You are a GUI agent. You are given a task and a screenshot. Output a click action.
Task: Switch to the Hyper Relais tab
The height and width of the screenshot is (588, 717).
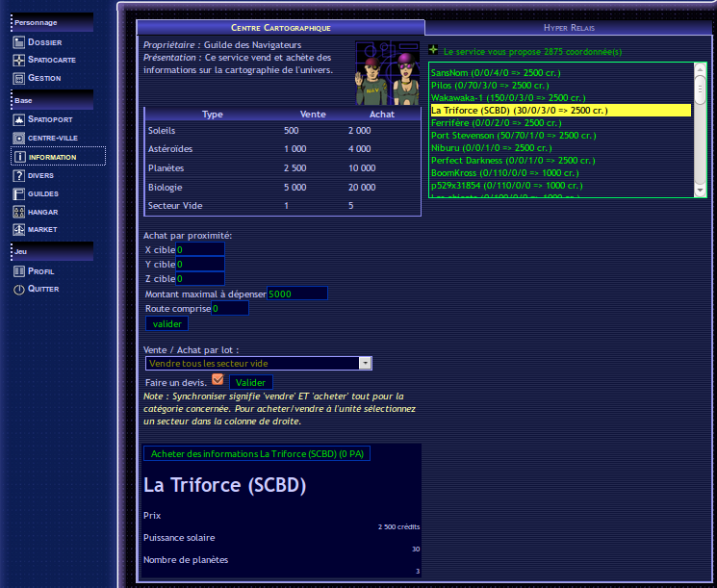click(568, 28)
